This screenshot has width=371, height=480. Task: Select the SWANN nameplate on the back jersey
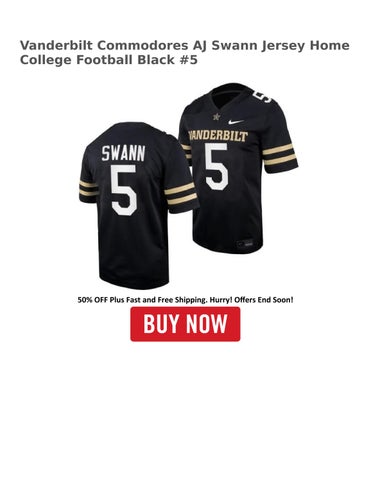tap(123, 153)
